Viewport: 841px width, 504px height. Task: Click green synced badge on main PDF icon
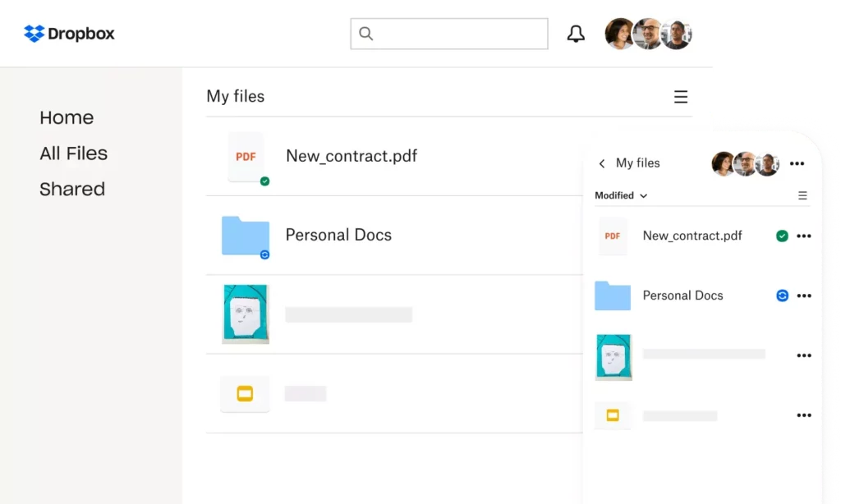pyautogui.click(x=264, y=181)
